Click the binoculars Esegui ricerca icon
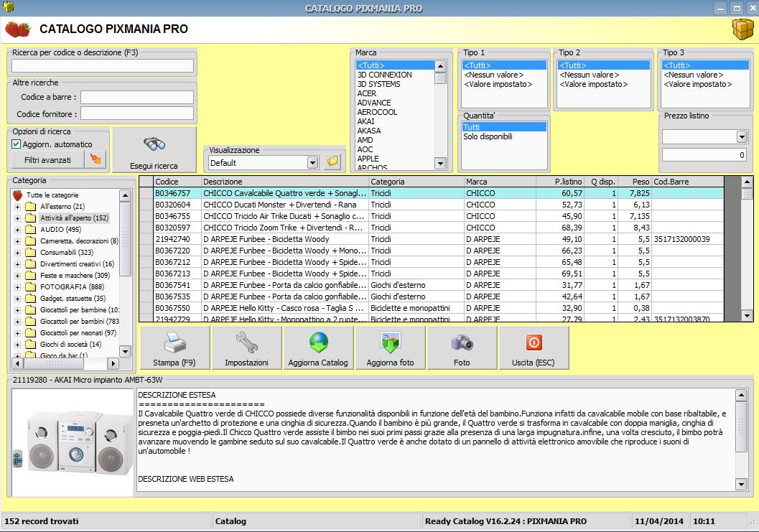 click(x=154, y=144)
